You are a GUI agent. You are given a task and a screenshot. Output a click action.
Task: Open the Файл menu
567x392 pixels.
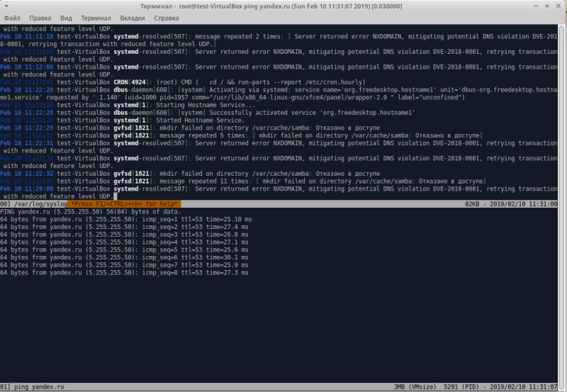(12, 16)
